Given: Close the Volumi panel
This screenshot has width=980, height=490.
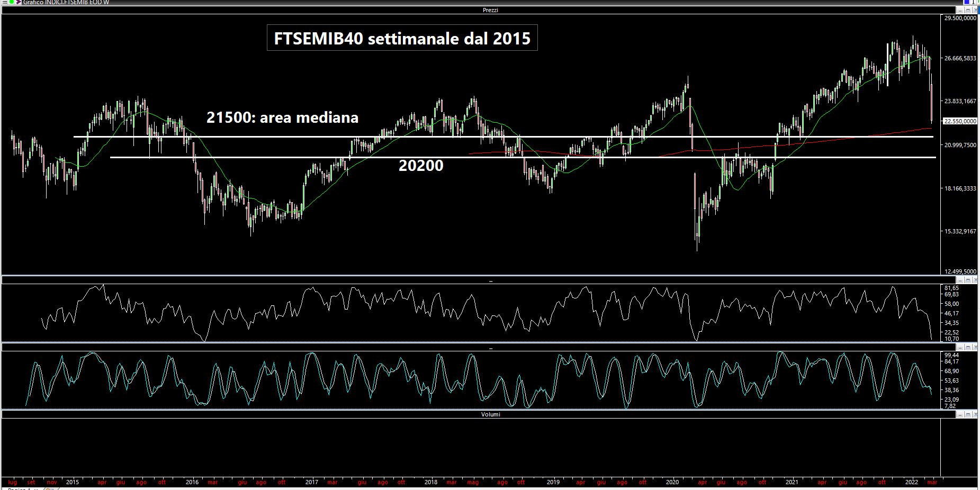Looking at the screenshot, I should 975,414.
